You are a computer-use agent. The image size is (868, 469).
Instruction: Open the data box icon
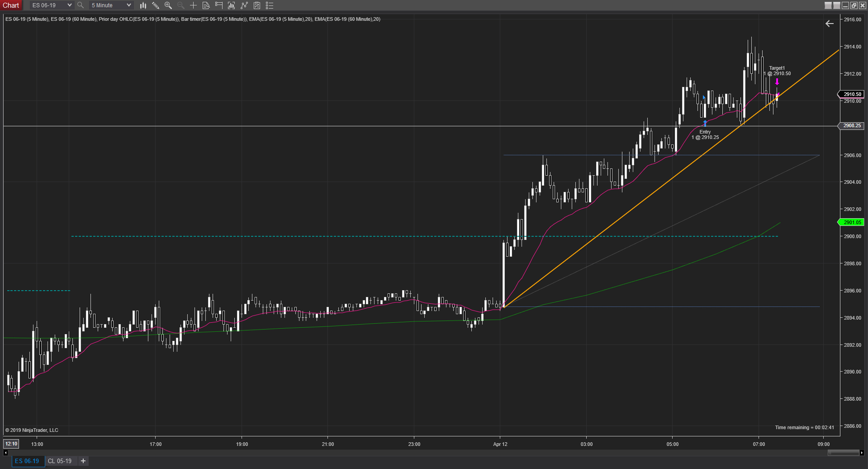click(x=206, y=5)
